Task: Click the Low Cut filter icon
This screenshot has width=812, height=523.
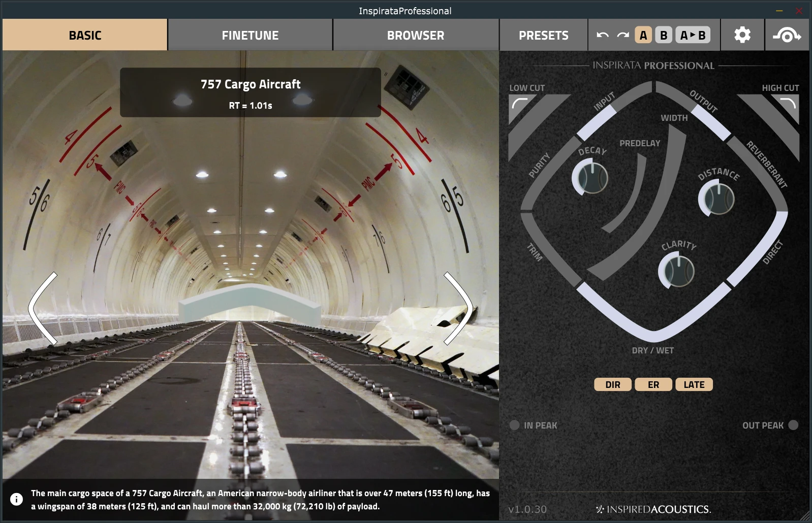Action: point(520,105)
